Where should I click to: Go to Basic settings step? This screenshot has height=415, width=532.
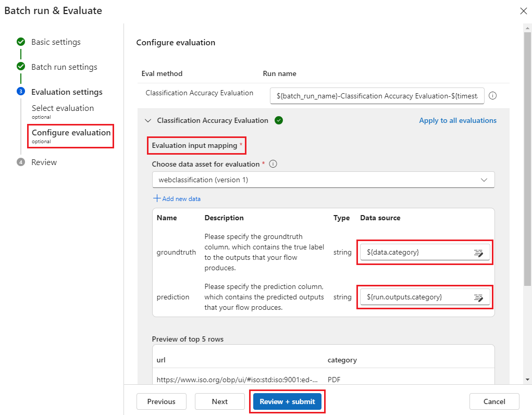coord(56,42)
